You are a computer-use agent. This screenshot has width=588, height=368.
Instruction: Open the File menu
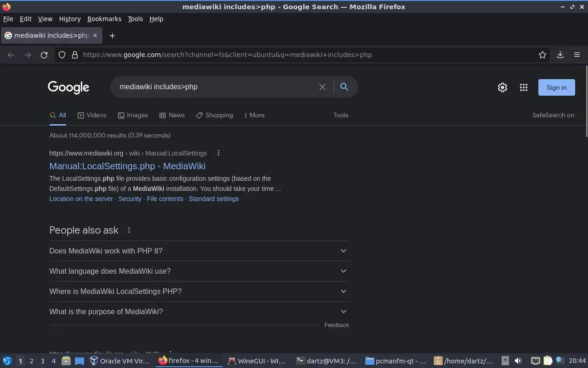pyautogui.click(x=8, y=19)
